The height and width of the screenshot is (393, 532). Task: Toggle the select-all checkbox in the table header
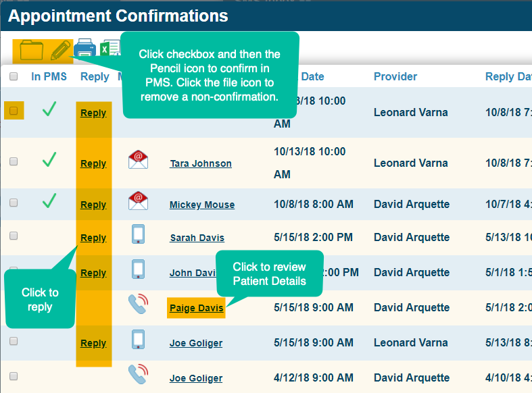coord(14,77)
